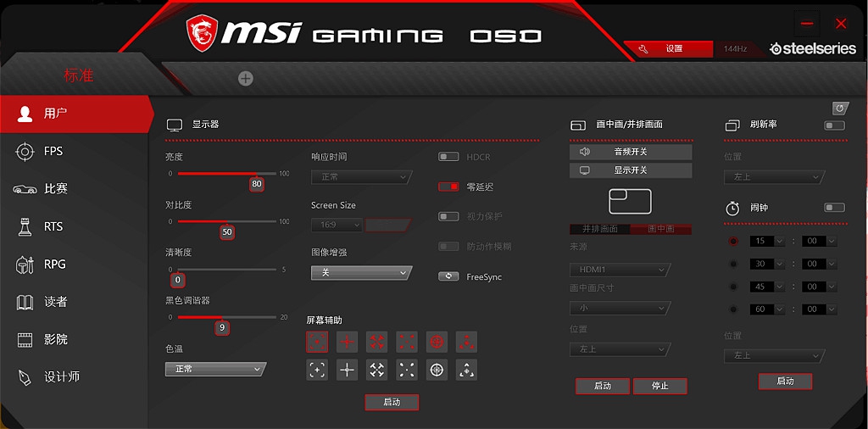Open the 15 minutes dropdown
The width and height of the screenshot is (868, 429).
(x=767, y=242)
